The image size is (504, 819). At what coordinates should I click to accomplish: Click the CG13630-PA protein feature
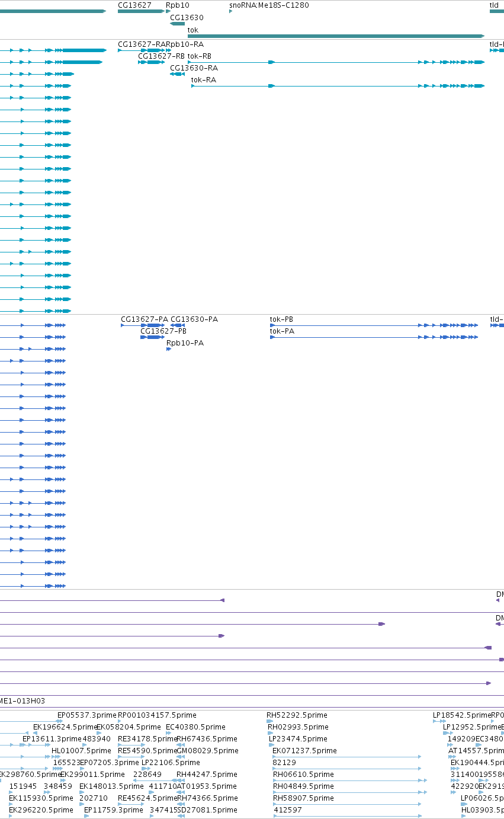pos(178,325)
